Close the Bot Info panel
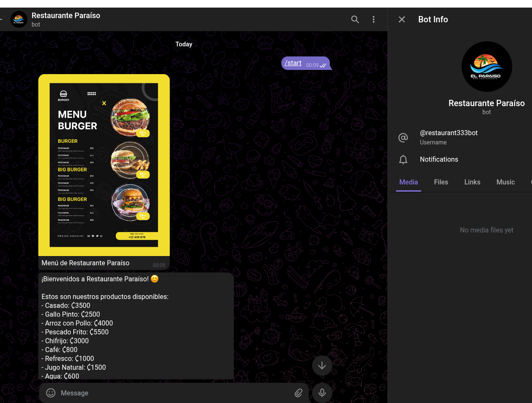The height and width of the screenshot is (403, 532). [401, 19]
